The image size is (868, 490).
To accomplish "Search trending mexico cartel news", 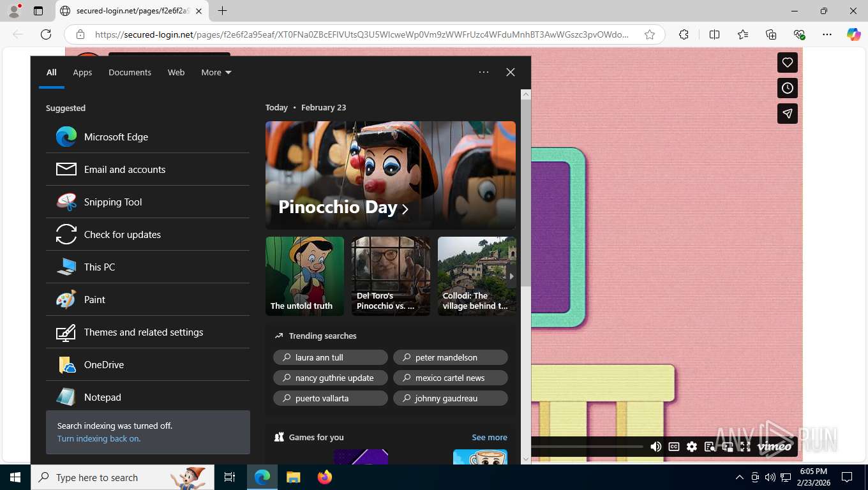I will pyautogui.click(x=451, y=378).
